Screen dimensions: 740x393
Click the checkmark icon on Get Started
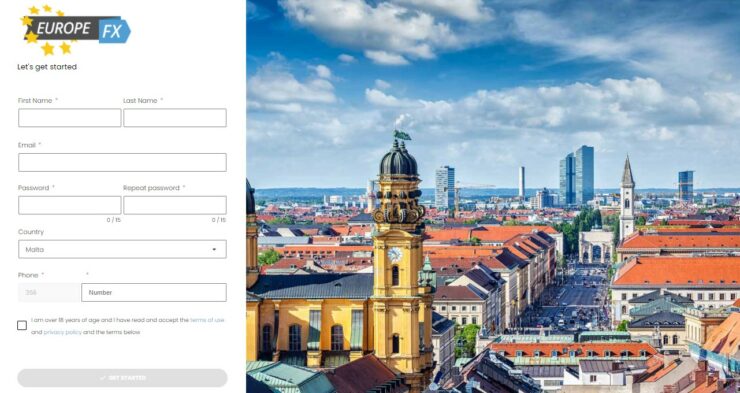pos(103,378)
